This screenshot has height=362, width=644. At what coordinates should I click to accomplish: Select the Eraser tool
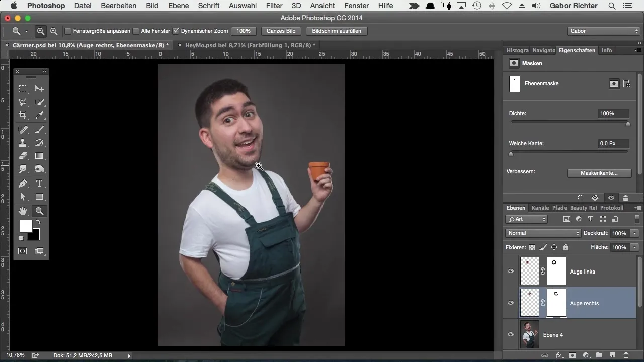(23, 156)
